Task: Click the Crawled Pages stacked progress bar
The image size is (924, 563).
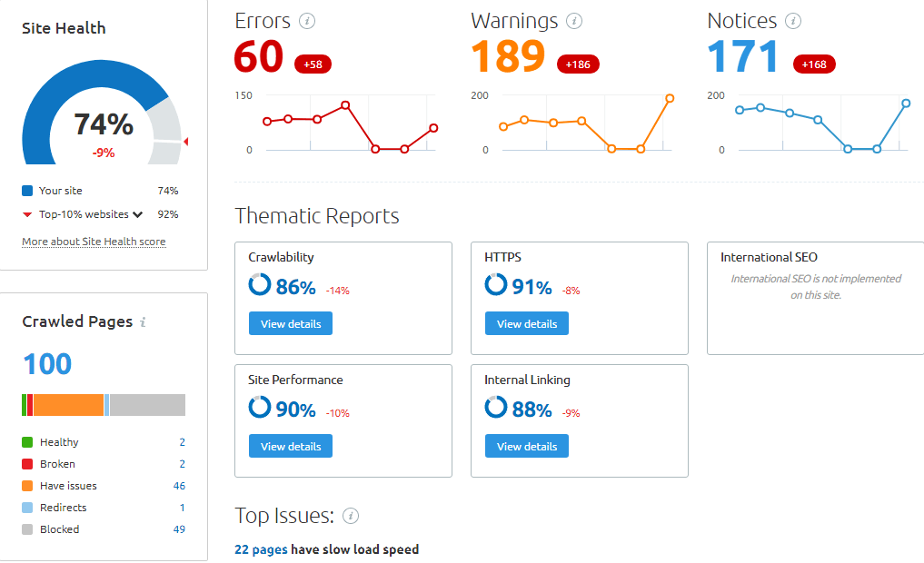Action: click(x=103, y=404)
